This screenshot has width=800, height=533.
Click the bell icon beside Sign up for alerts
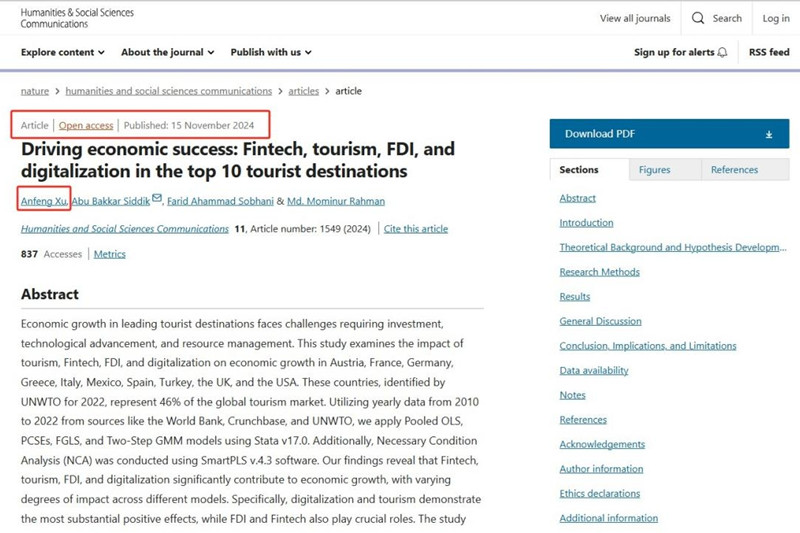(722, 53)
